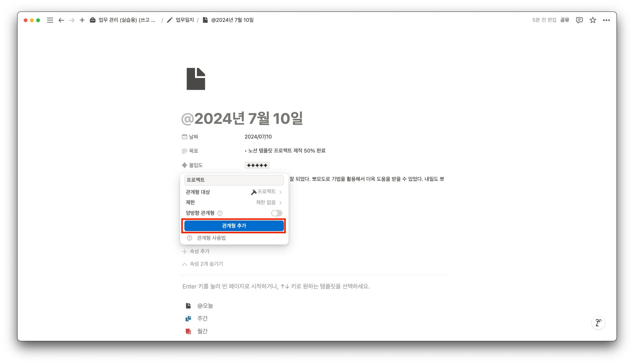Choose the @오늘 template

[x=205, y=306]
